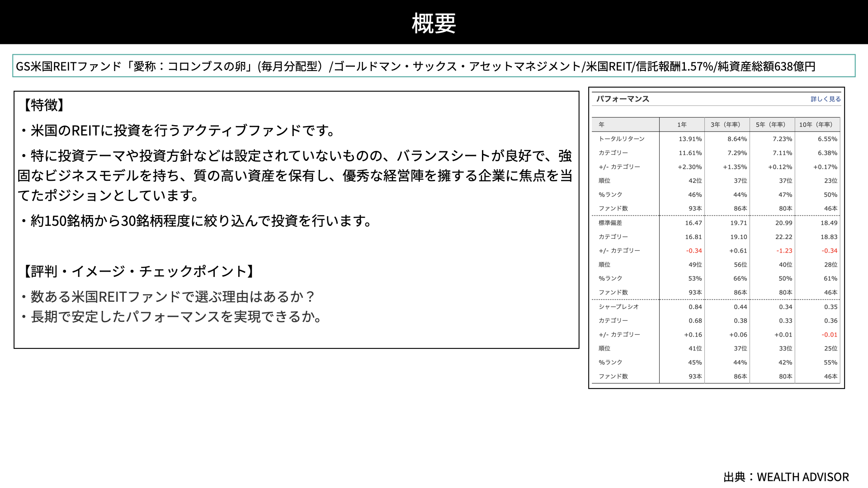868x488 pixels.
Task: Click the GS米国REITファンド fund description bar
Action: point(434,66)
